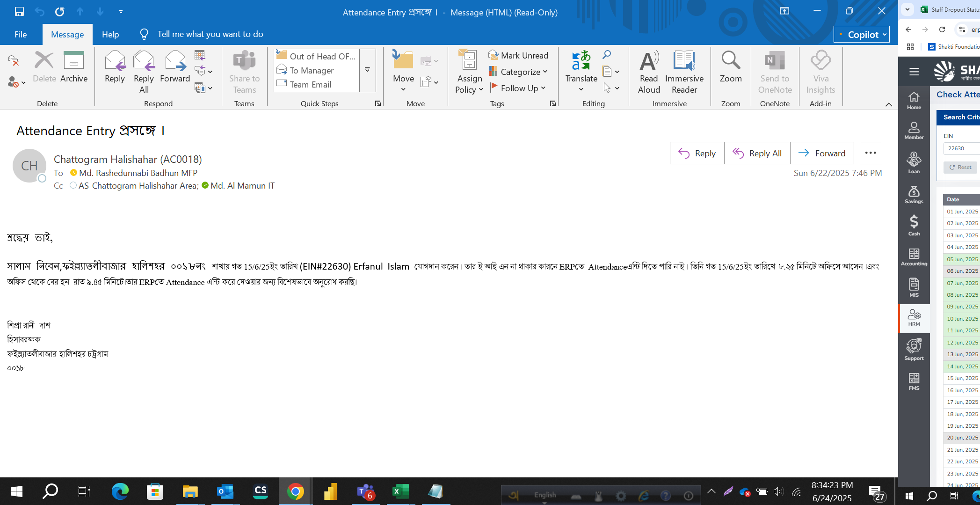Click Forward in the message header
This screenshot has width=980, height=505.
pyautogui.click(x=822, y=153)
